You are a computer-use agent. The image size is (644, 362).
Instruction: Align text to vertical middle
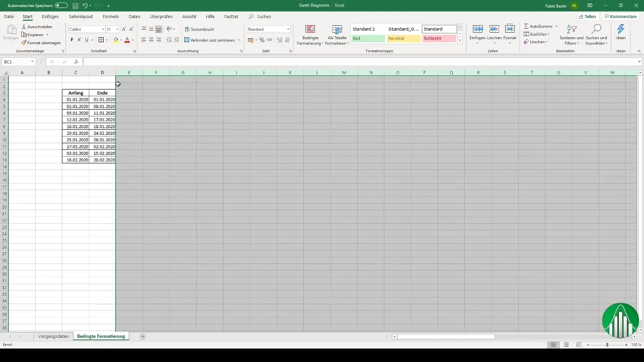coord(151,29)
